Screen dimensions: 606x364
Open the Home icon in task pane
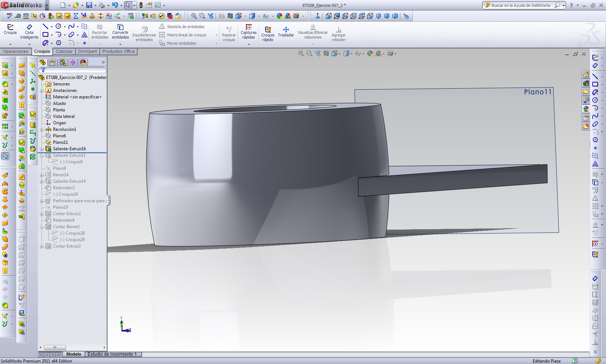click(586, 75)
